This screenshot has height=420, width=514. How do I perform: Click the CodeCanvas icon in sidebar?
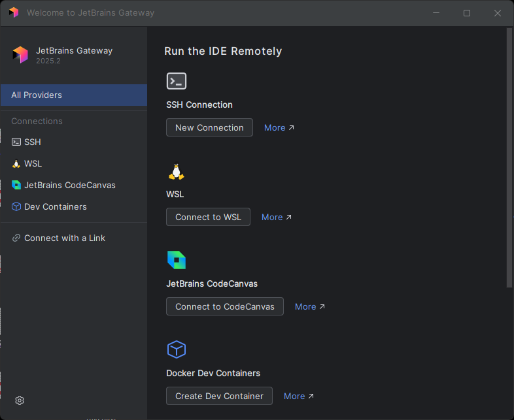coord(16,185)
